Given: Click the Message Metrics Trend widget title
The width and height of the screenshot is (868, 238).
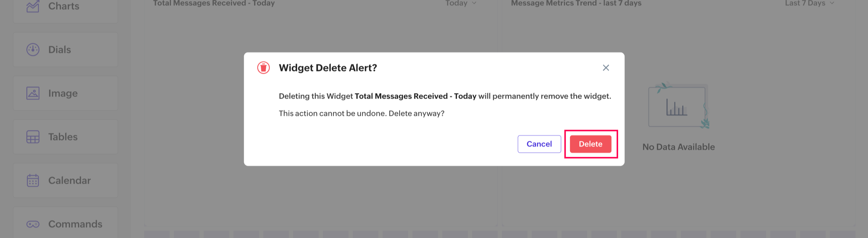Looking at the screenshot, I should coord(576,3).
